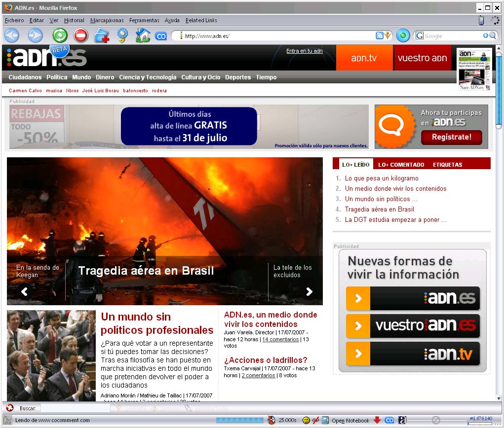Viewport: 504px width, 428px height.
Task: Click the orange arrow next to vuestro adn.es
Action: tap(358, 326)
